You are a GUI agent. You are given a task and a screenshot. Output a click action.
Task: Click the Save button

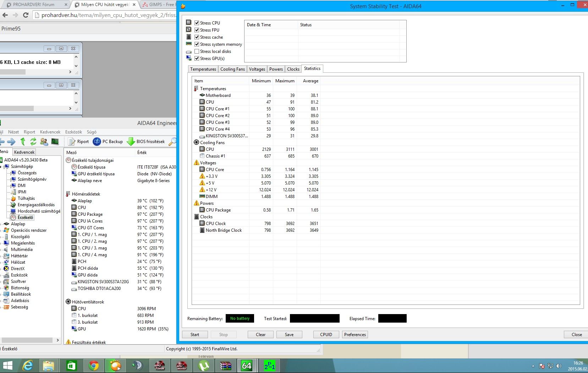(289, 334)
